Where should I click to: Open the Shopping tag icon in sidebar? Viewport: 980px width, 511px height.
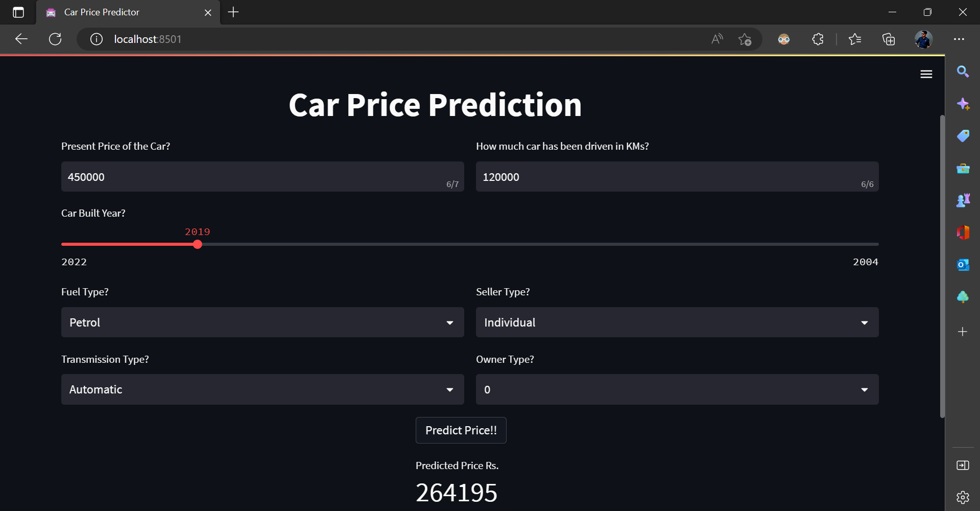[963, 136]
